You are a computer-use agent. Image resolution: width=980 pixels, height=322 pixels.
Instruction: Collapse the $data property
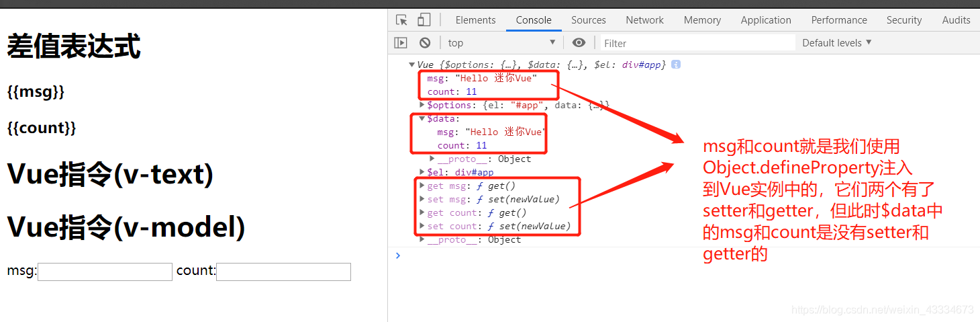[422, 118]
